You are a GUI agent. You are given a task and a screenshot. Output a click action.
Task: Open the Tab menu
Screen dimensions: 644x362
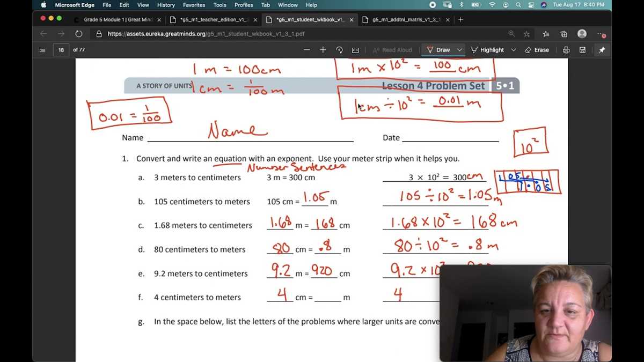[x=266, y=5]
